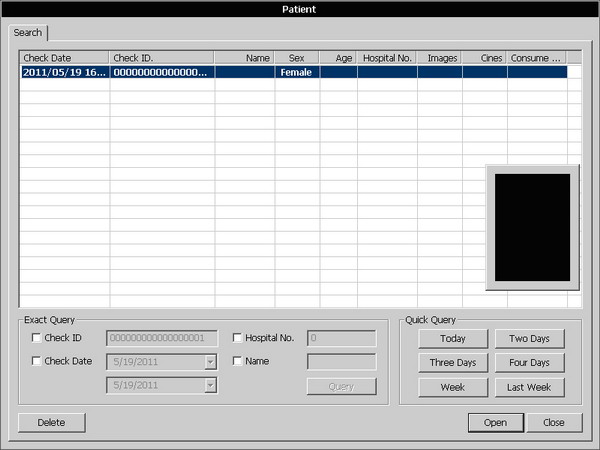600x450 pixels.
Task: Open the selected patient record
Action: pyautogui.click(x=495, y=422)
